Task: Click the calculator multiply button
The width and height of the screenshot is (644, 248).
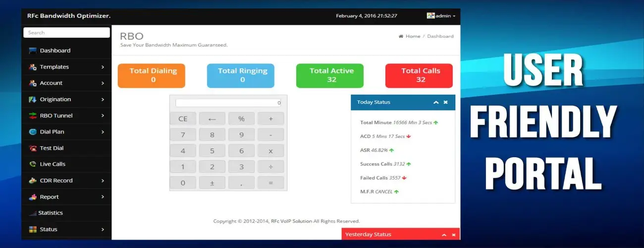Action: [271, 151]
